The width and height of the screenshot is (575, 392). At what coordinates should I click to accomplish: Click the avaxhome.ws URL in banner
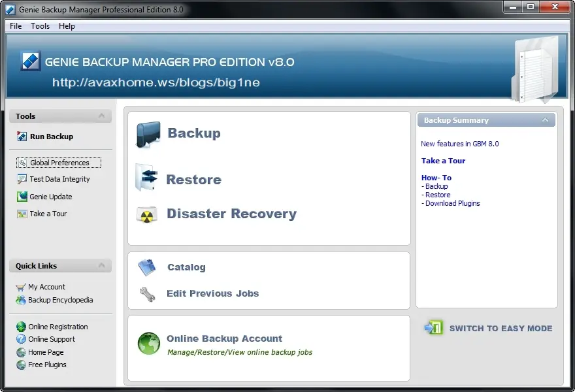click(156, 82)
